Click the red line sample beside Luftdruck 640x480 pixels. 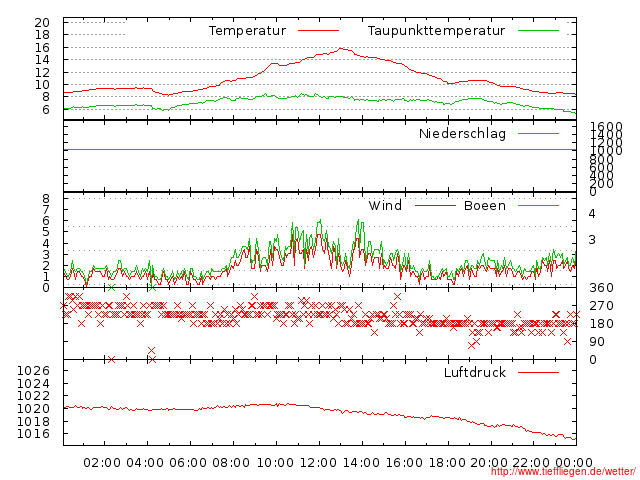click(x=538, y=372)
